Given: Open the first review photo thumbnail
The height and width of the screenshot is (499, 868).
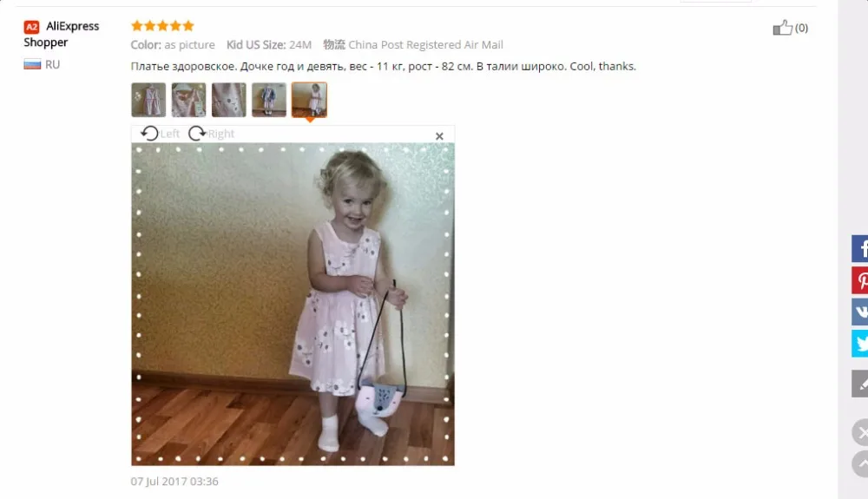Looking at the screenshot, I should coord(148,100).
